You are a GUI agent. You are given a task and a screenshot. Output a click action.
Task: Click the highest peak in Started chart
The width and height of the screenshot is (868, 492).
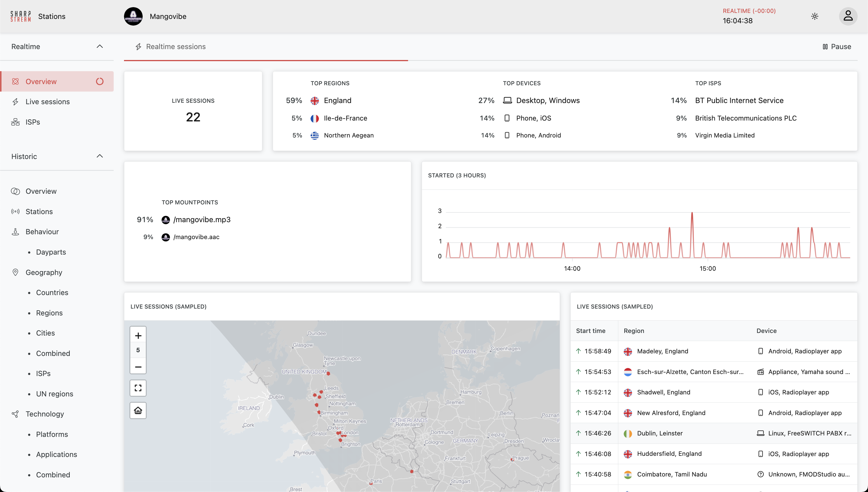point(692,214)
